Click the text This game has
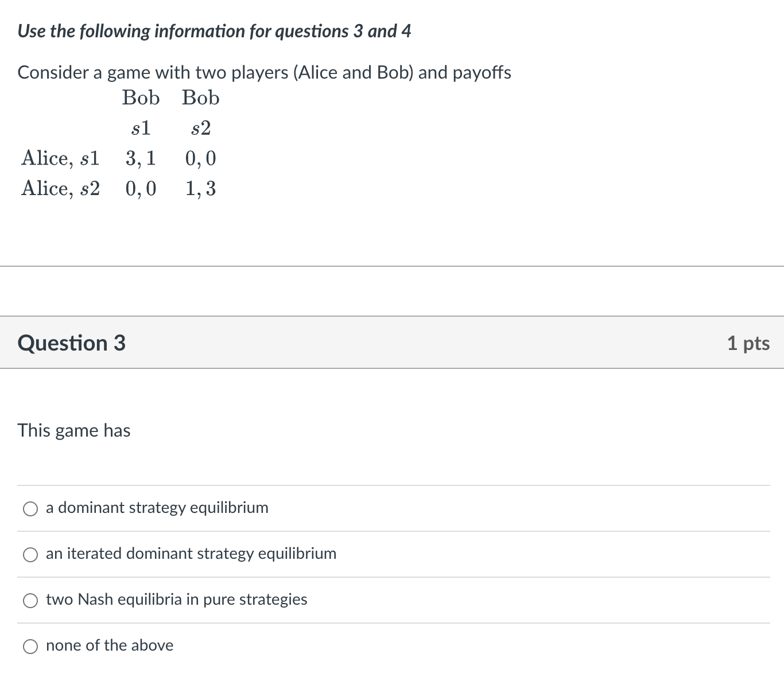Screen dimensions: 784x677 coord(73,430)
